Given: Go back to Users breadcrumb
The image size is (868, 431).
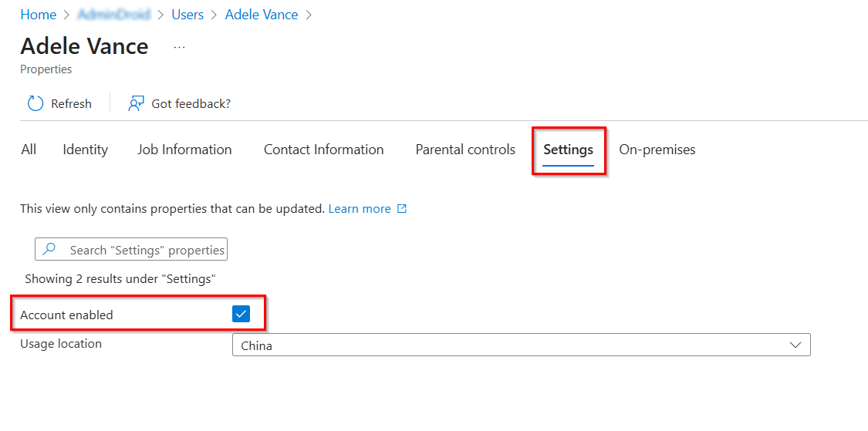Looking at the screenshot, I should point(187,15).
